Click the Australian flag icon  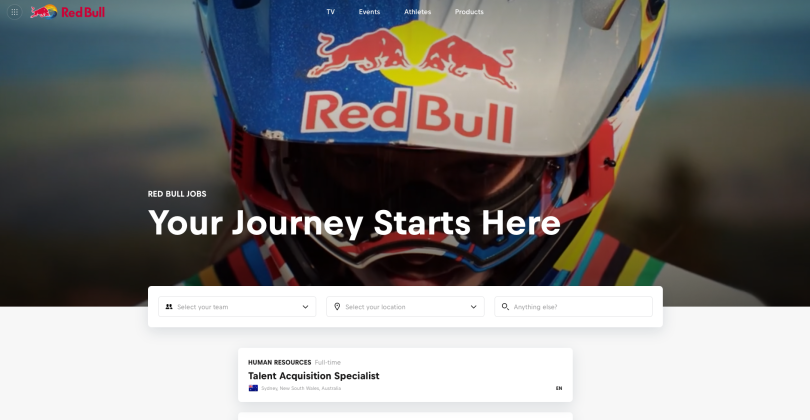pos(253,388)
